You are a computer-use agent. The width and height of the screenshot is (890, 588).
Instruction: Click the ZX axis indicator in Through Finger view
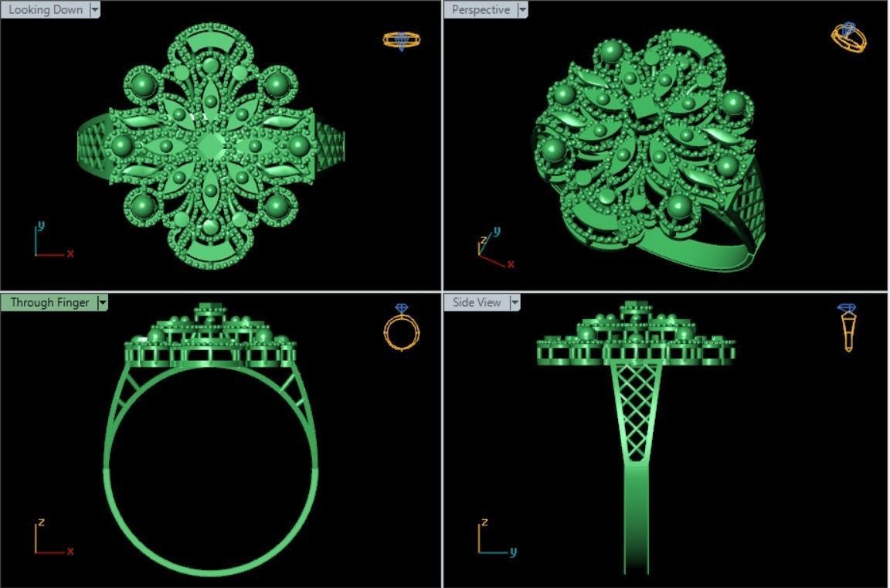54,536
